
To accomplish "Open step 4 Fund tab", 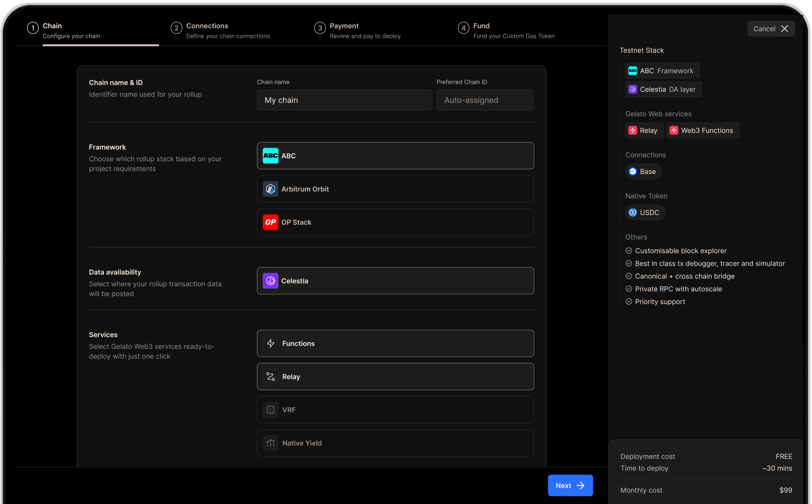I will click(x=506, y=31).
